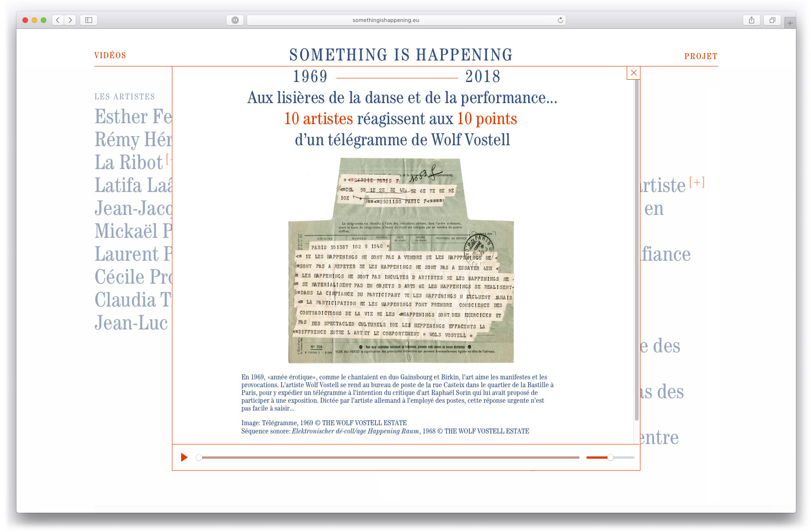The width and height of the screenshot is (811, 532).
Task: Show all tabs overview icon
Action: (772, 20)
